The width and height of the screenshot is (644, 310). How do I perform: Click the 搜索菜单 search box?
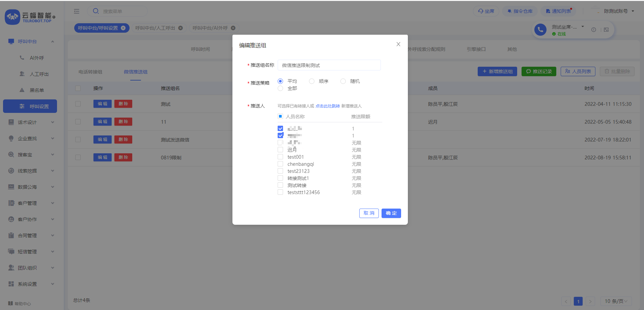pyautogui.click(x=117, y=11)
